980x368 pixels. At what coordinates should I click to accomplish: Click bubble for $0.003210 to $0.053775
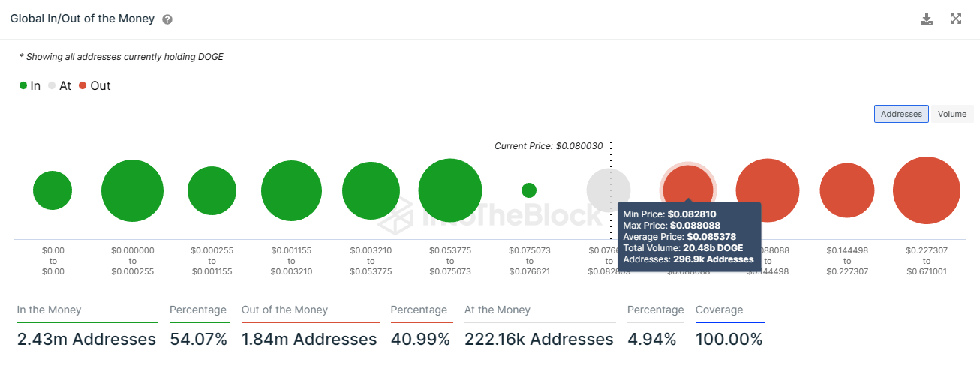point(371,190)
